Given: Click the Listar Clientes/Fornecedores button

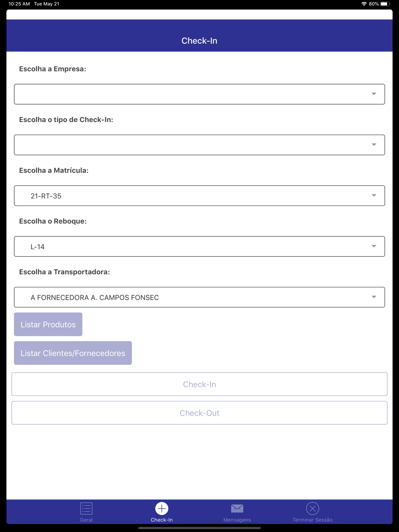Looking at the screenshot, I should click(73, 353).
